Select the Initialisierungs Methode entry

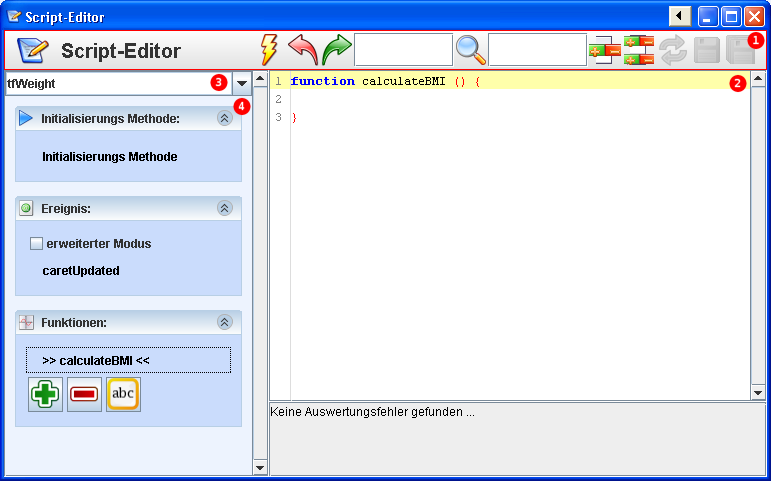point(109,157)
